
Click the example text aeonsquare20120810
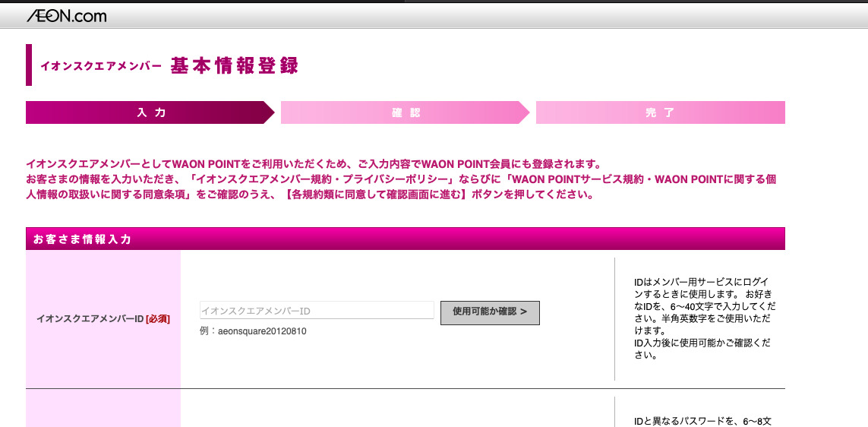coord(261,332)
